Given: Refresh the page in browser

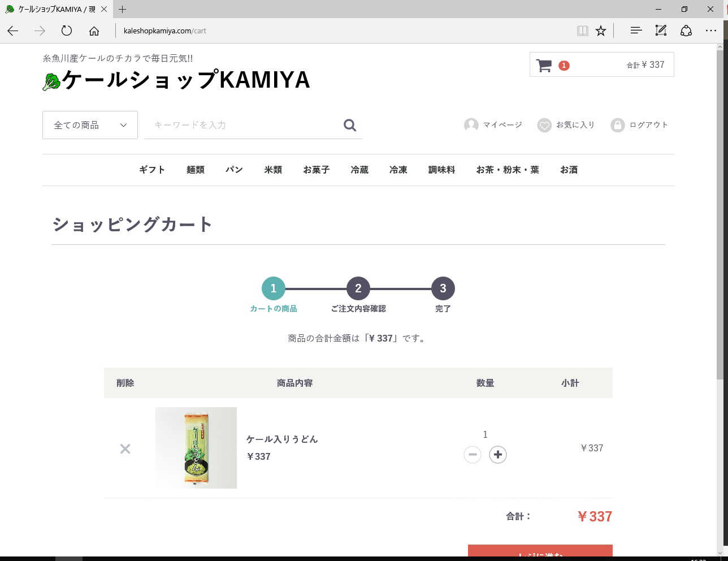Looking at the screenshot, I should (67, 31).
